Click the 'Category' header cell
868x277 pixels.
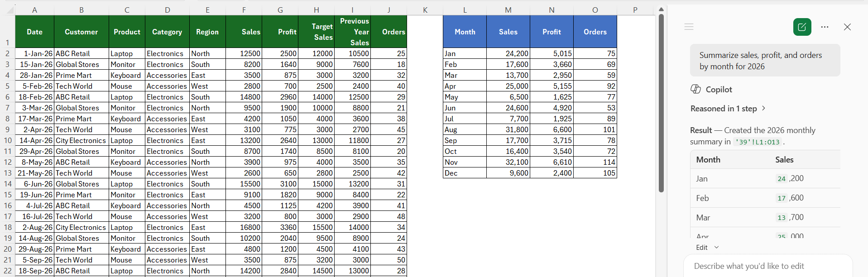point(167,32)
